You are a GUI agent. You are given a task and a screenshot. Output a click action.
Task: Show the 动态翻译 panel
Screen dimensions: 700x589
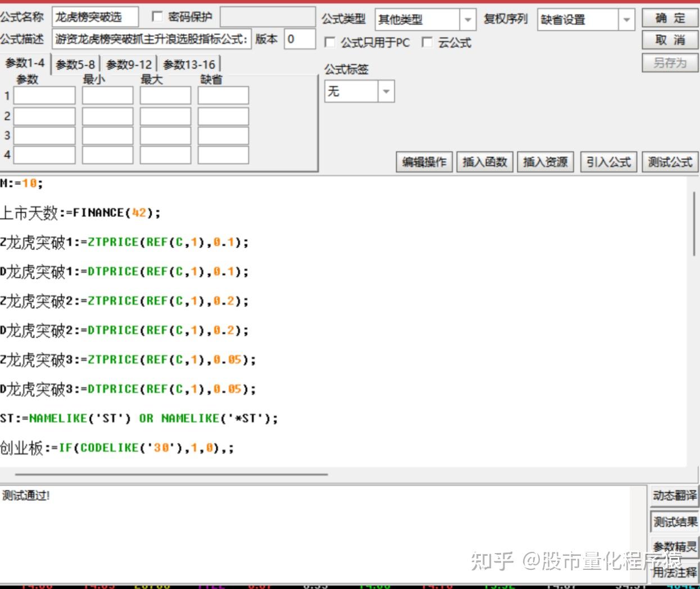[x=674, y=496]
